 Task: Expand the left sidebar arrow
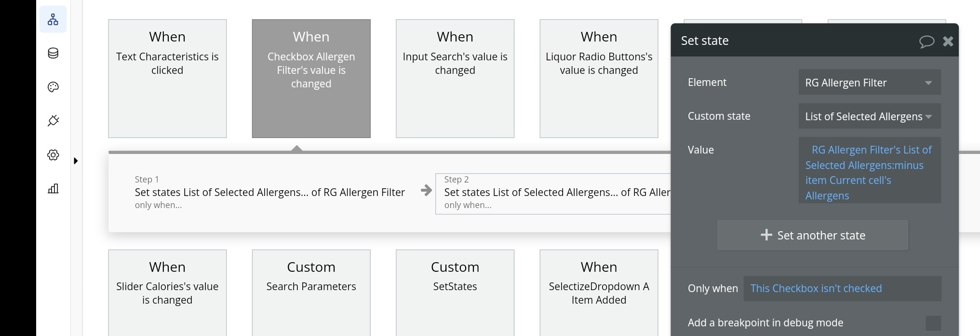coord(76,161)
